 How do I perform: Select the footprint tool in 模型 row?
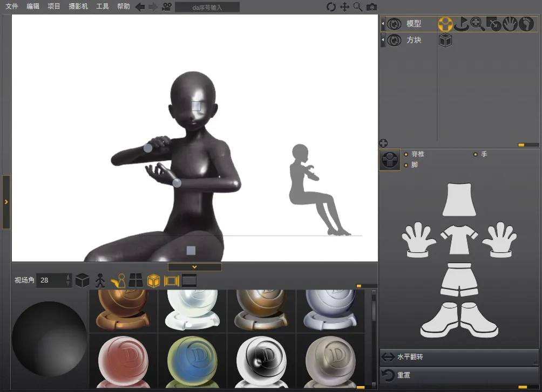click(526, 24)
